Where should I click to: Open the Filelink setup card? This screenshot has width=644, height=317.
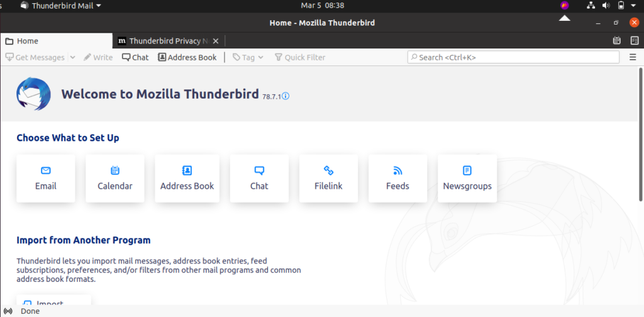pos(328,179)
